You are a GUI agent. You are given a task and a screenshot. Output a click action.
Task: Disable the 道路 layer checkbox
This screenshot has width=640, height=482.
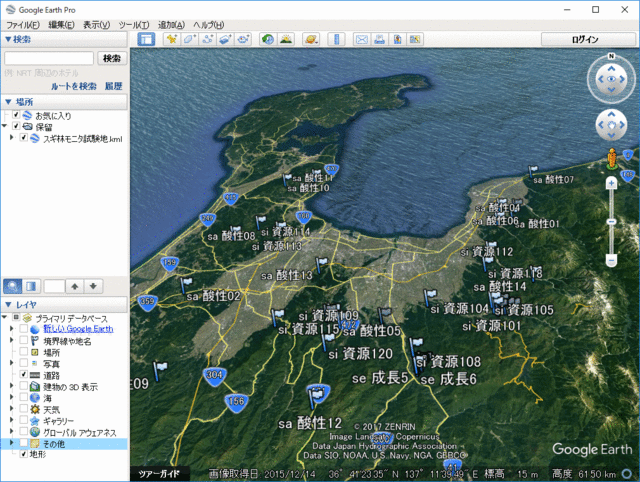(x=24, y=374)
